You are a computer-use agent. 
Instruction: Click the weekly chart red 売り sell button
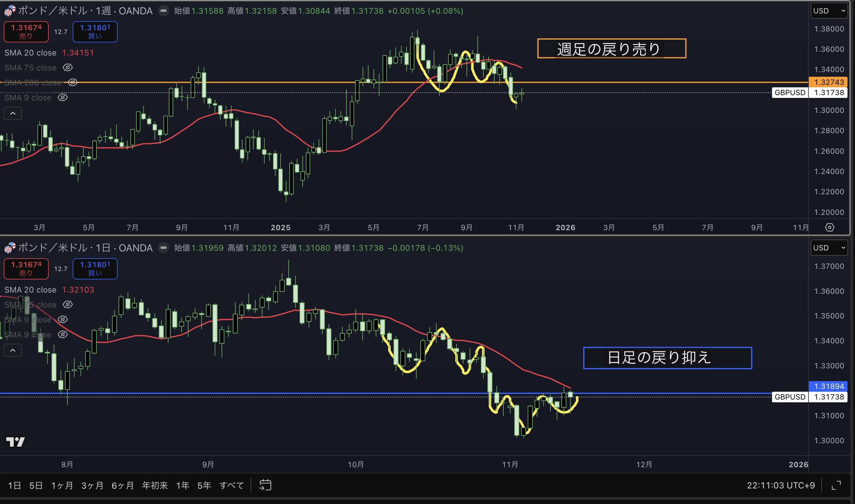pyautogui.click(x=26, y=31)
